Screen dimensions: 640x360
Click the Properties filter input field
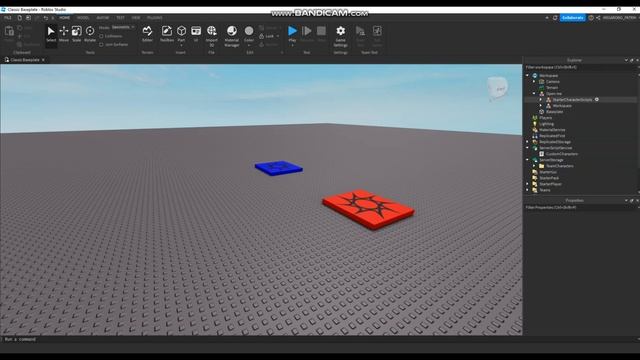tap(580, 207)
